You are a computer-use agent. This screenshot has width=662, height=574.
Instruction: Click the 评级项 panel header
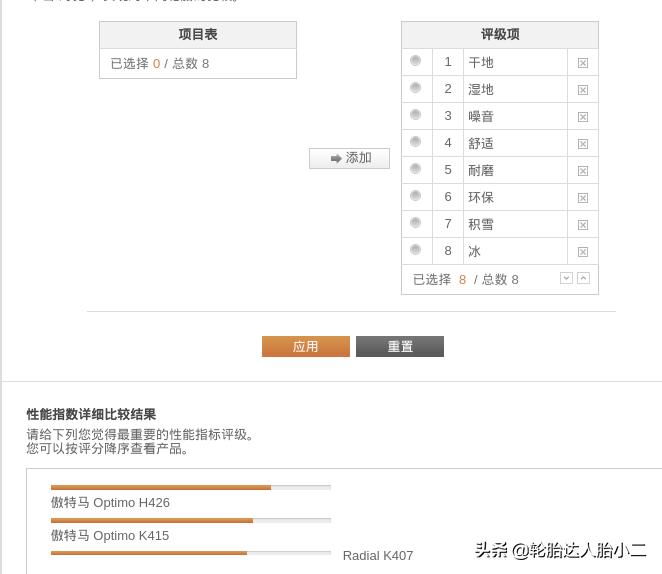[500, 35]
